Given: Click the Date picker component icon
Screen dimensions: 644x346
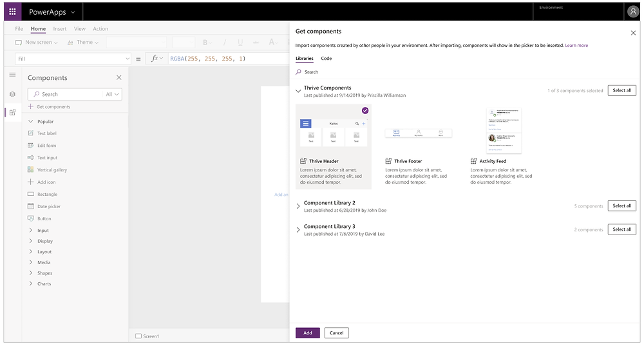Looking at the screenshot, I should [30, 206].
